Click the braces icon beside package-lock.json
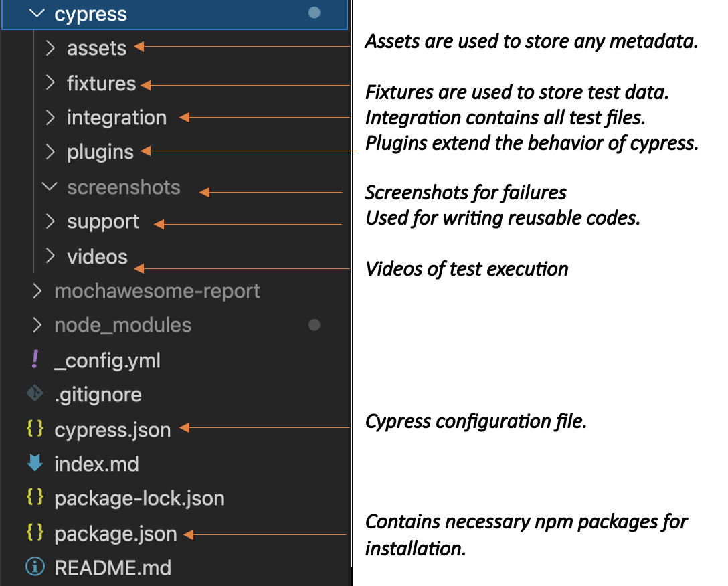Screen dimensions: 728x586 [35, 498]
